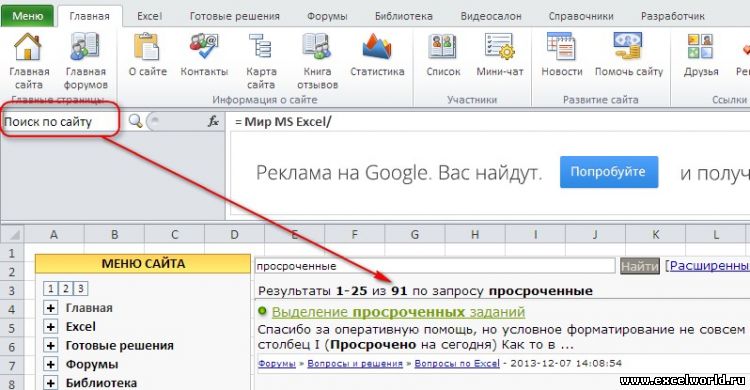Screen dimensions: 750x390
Task: Click the Главная menu label
Action: click(89, 308)
